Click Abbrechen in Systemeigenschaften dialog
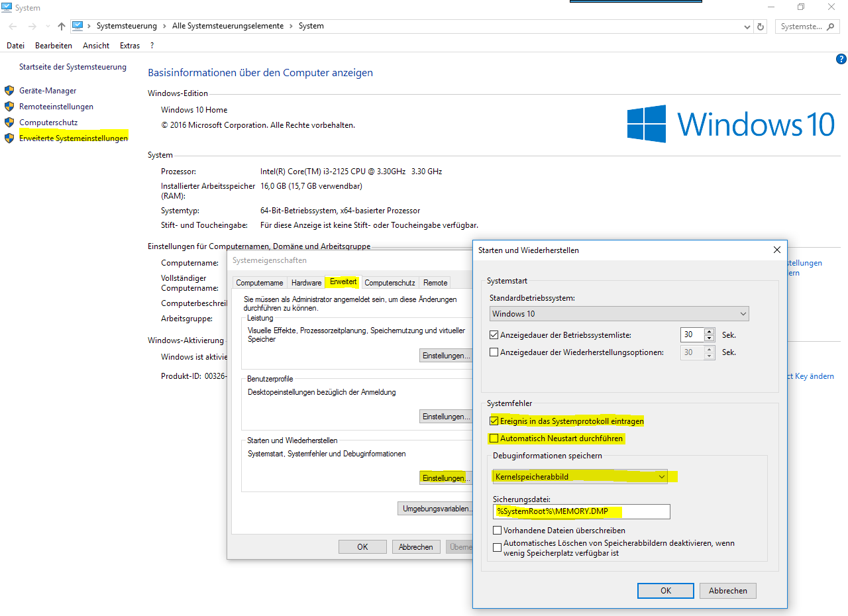Screen dimensions: 848x616 [416, 547]
